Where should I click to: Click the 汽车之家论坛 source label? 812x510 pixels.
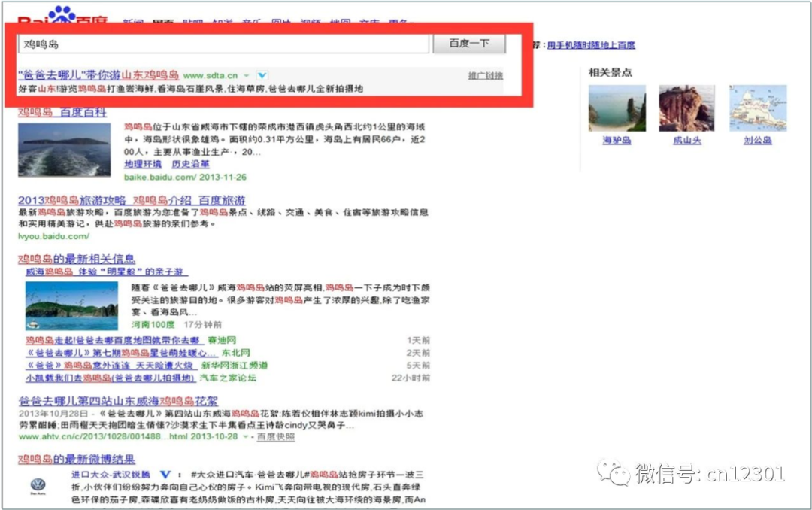(x=229, y=378)
